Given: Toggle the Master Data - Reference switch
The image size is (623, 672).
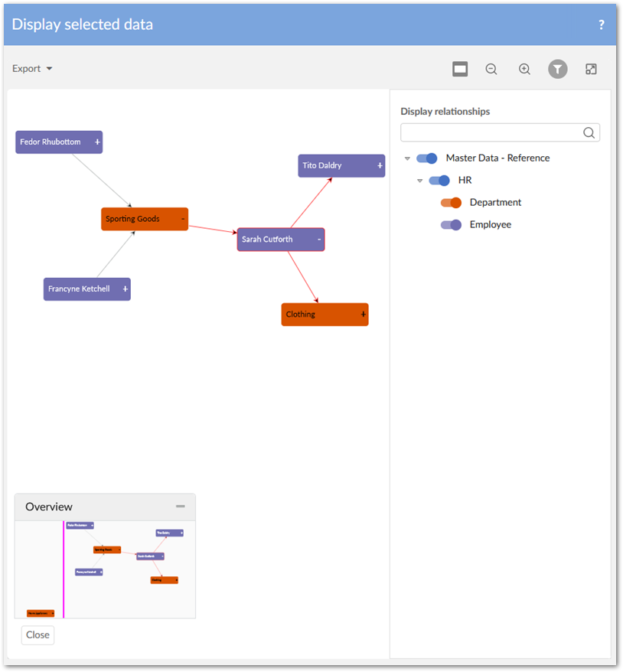Looking at the screenshot, I should pyautogui.click(x=427, y=158).
